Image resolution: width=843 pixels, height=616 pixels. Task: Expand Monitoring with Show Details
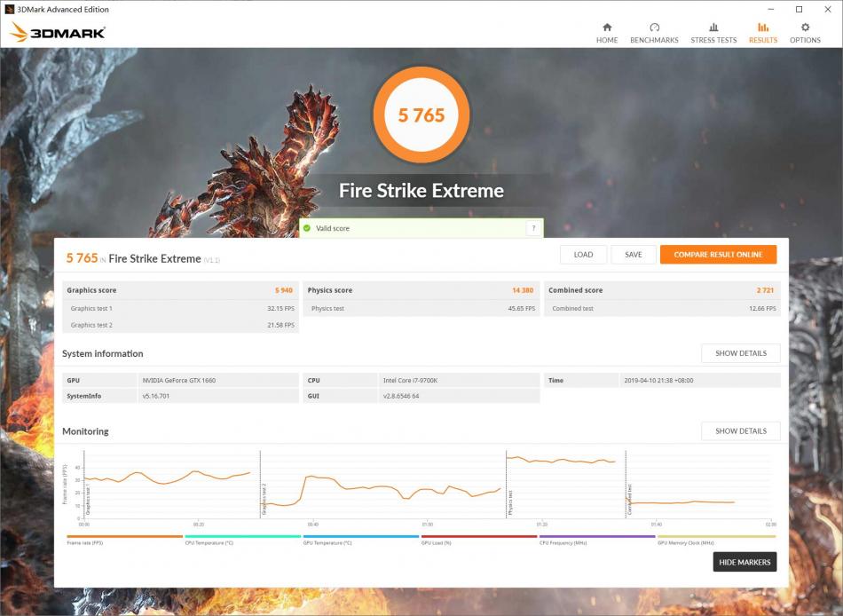(741, 430)
